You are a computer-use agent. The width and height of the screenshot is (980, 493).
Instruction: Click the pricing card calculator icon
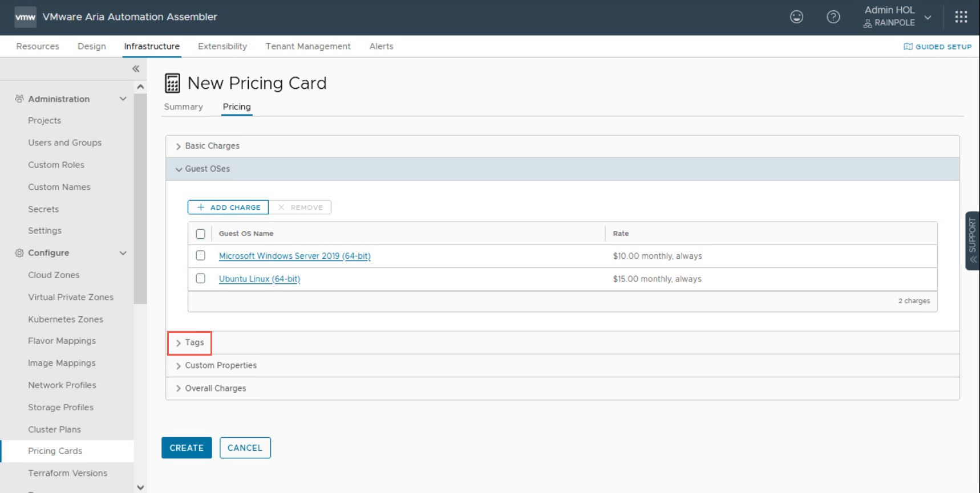click(x=172, y=83)
